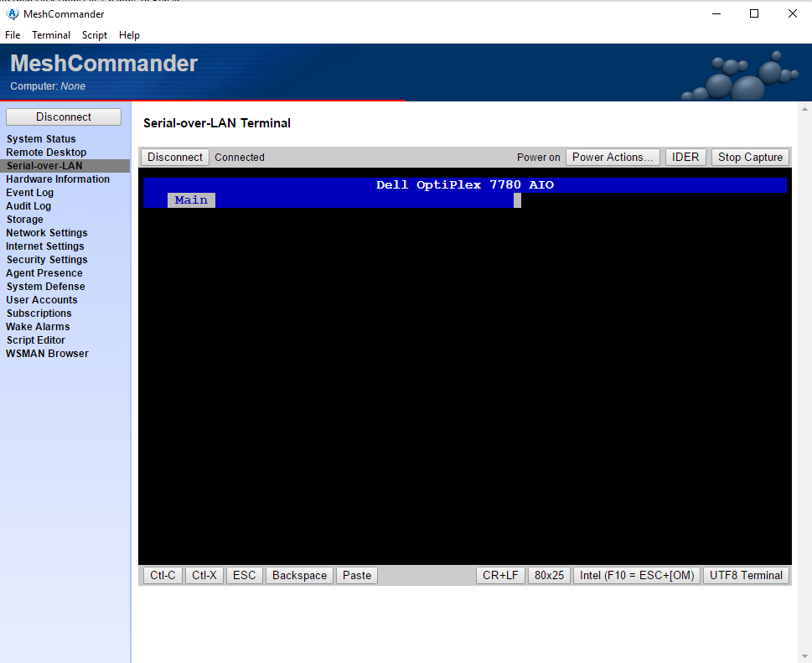Open System Defense page
The image size is (812, 663).
[x=45, y=287]
